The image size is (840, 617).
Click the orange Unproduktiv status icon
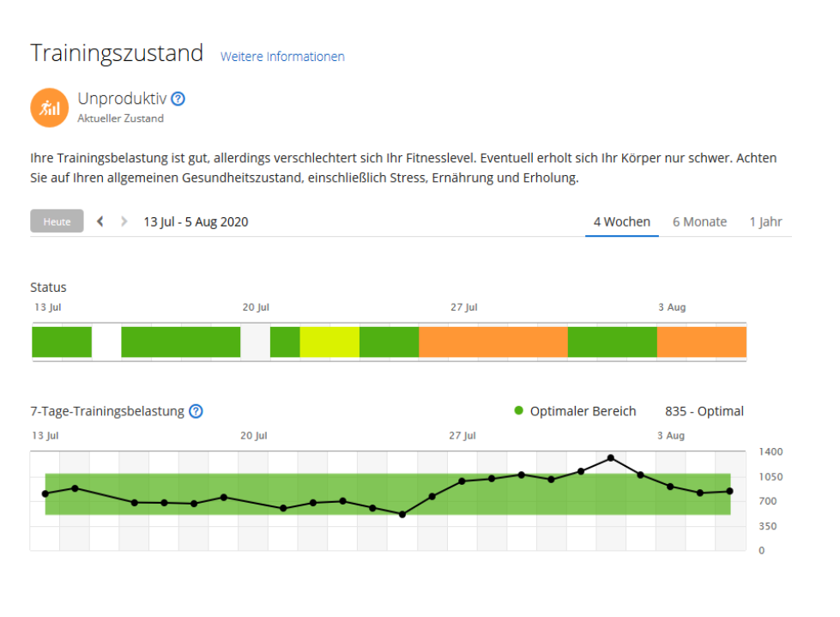[49, 107]
